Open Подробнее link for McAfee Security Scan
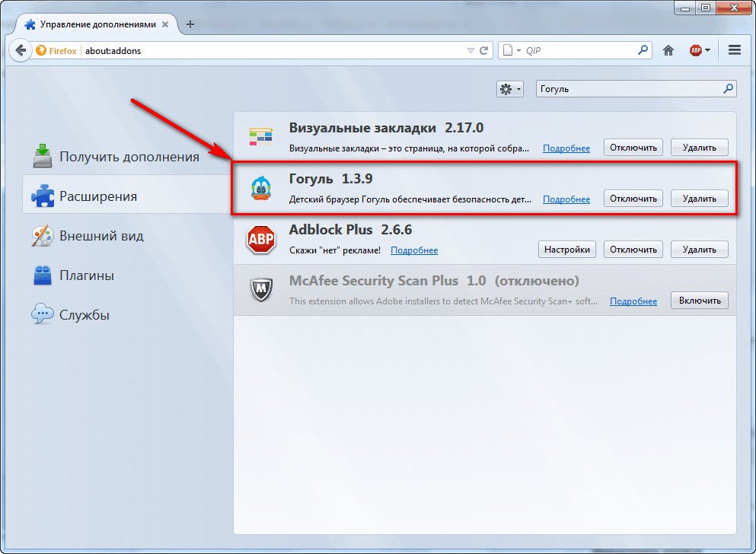 coord(633,301)
